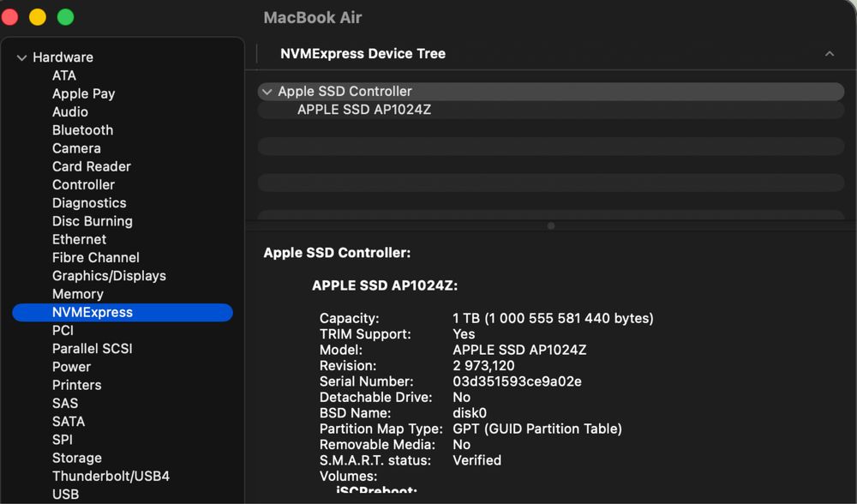
Task: Select Camera in the sidebar
Action: (76, 148)
